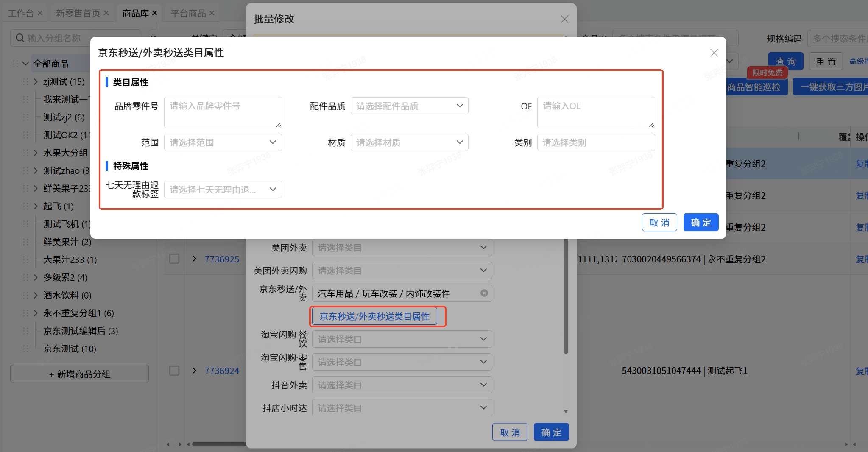This screenshot has width=868, height=452.
Task: Expand the 多级累2 (4) group
Action: tap(36, 277)
